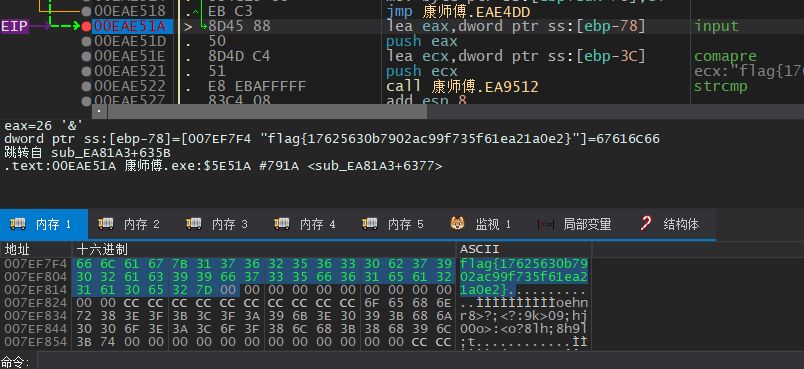Select memory address 007EF844

pyautogui.click(x=35, y=329)
